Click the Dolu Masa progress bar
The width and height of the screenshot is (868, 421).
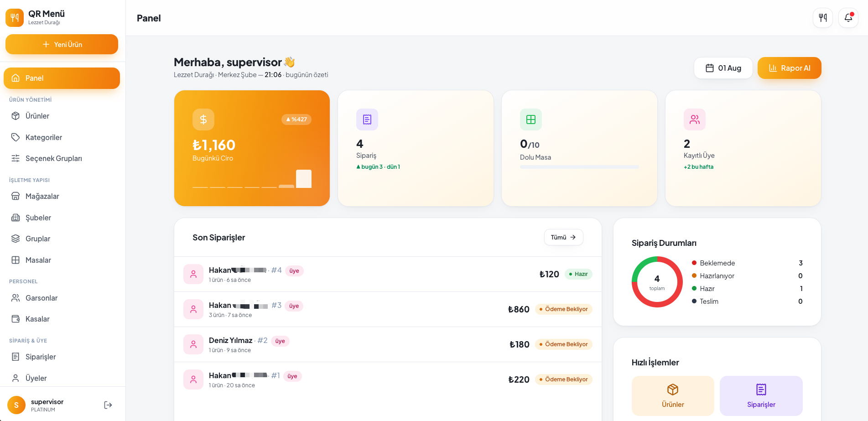(x=579, y=167)
